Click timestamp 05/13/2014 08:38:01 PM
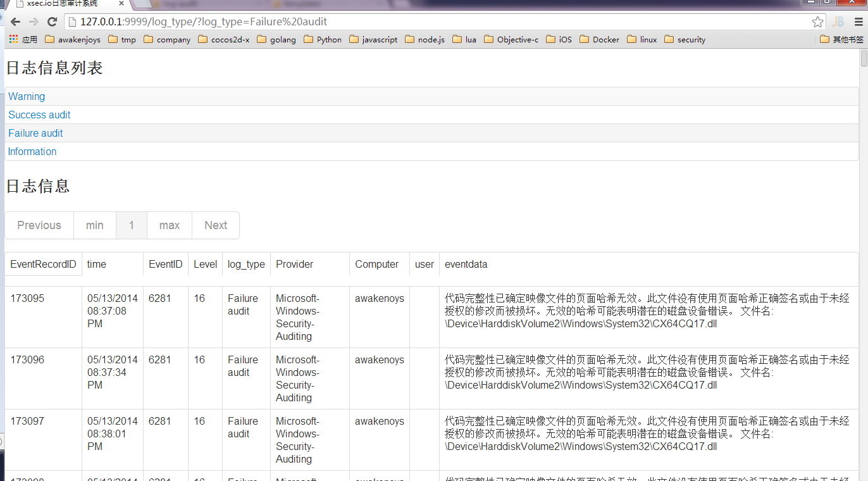Screen dimensions: 868x481 click(113, 434)
